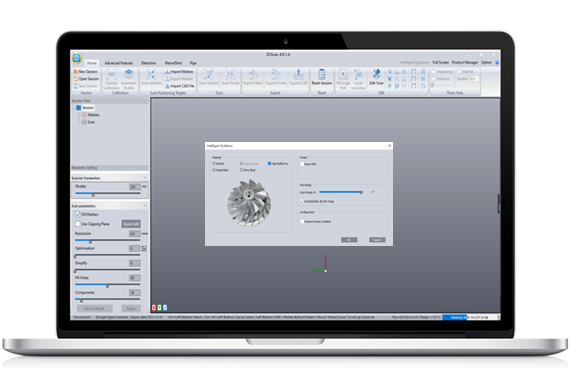Click the blue help icon beside Option

click(497, 62)
